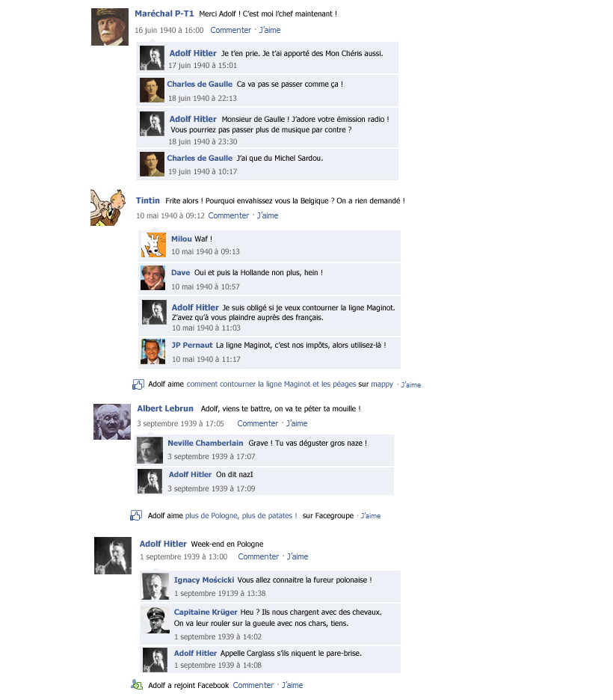This screenshot has height=700, width=613.
Task: Click the thumbs-up icon beside 'plus de Pologne'
Action: (135, 515)
